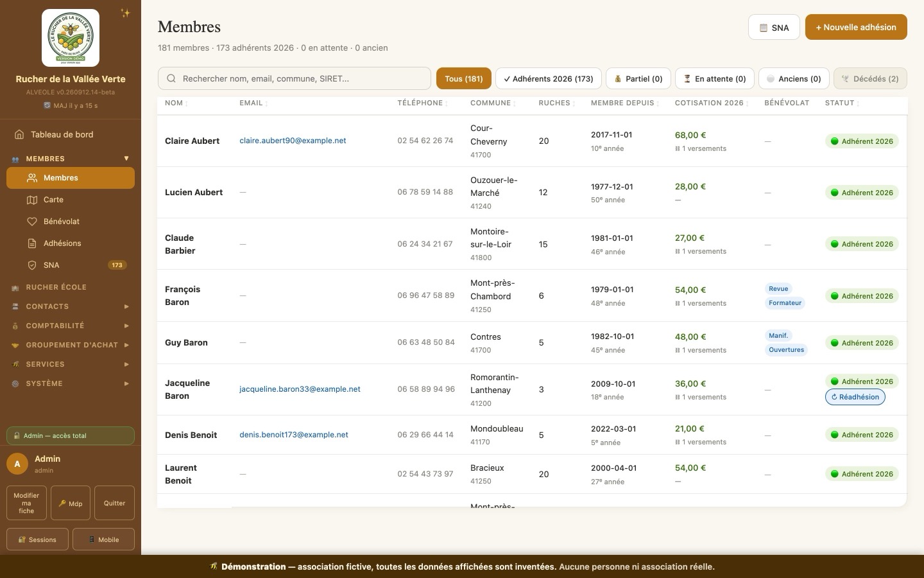Open SNA sidebar item with 173 badge
The height and width of the screenshot is (578, 924).
[71, 265]
